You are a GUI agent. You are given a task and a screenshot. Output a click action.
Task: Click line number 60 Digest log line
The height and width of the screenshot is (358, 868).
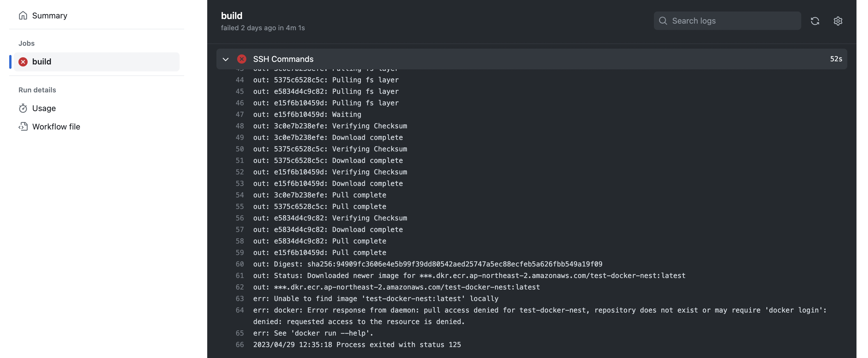[239, 264]
